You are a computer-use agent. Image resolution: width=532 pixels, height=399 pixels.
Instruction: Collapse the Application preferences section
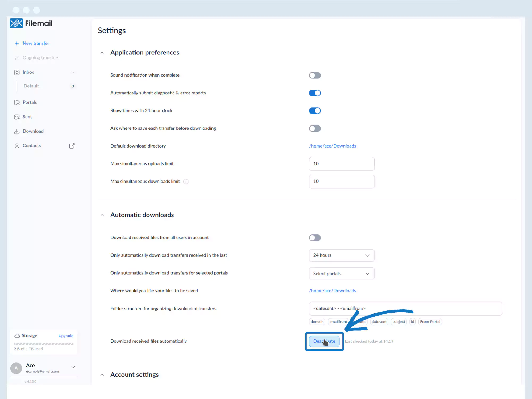click(x=102, y=53)
